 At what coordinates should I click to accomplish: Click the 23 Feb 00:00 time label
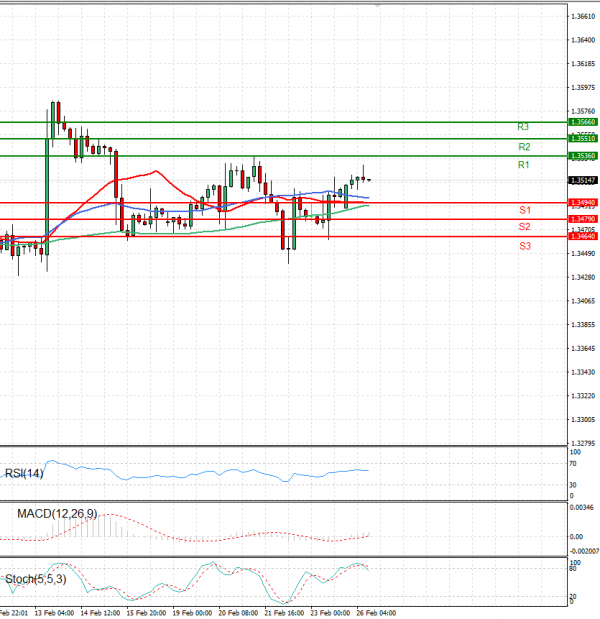coord(330,613)
